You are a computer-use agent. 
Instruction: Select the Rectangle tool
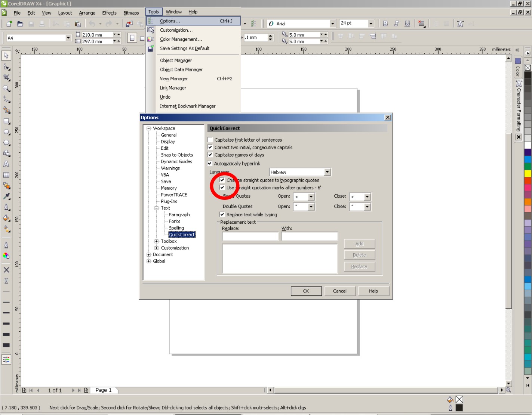(x=6, y=121)
